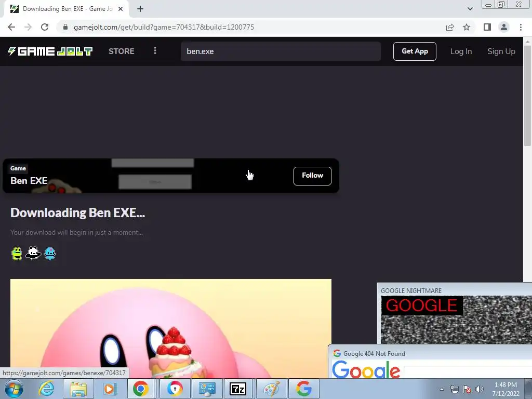The image size is (532, 399).
Task: Open 7-Zip from the taskbar
Action: tap(238, 389)
